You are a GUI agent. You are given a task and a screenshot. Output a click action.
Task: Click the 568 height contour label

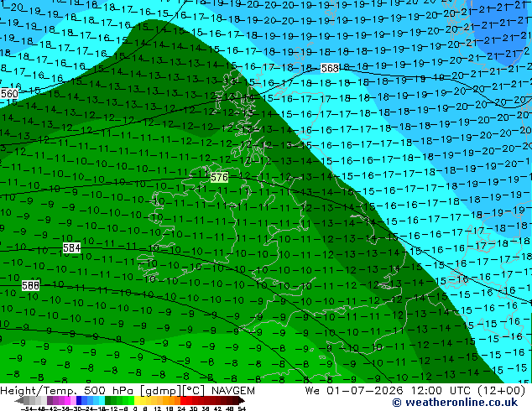pyautogui.click(x=330, y=68)
